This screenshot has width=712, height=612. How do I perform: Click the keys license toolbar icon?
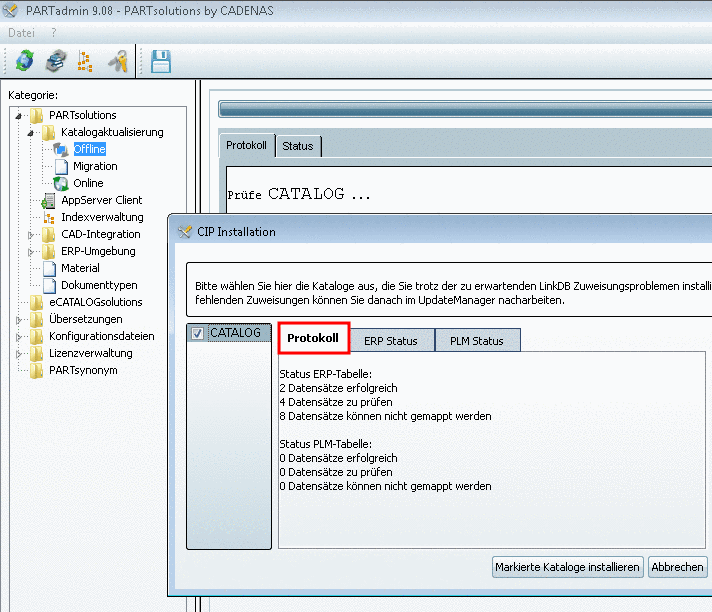point(118,61)
